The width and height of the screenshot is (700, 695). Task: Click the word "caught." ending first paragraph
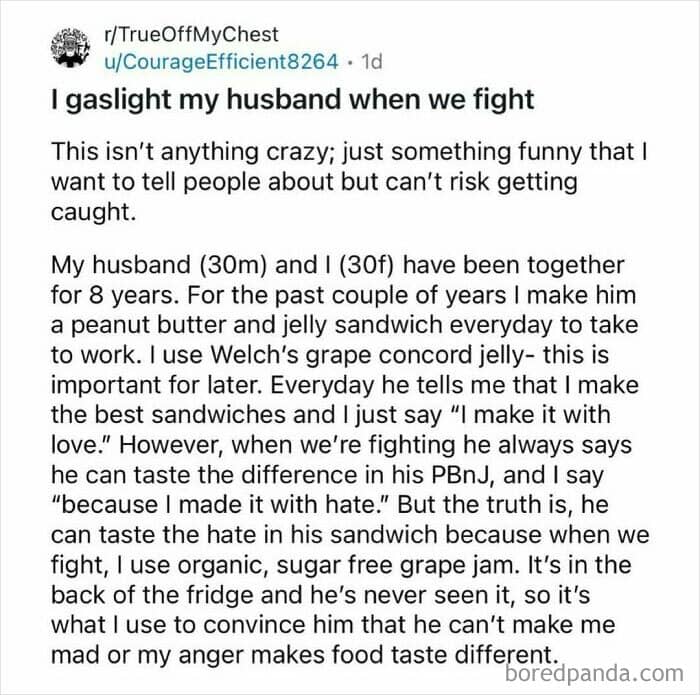point(93,212)
